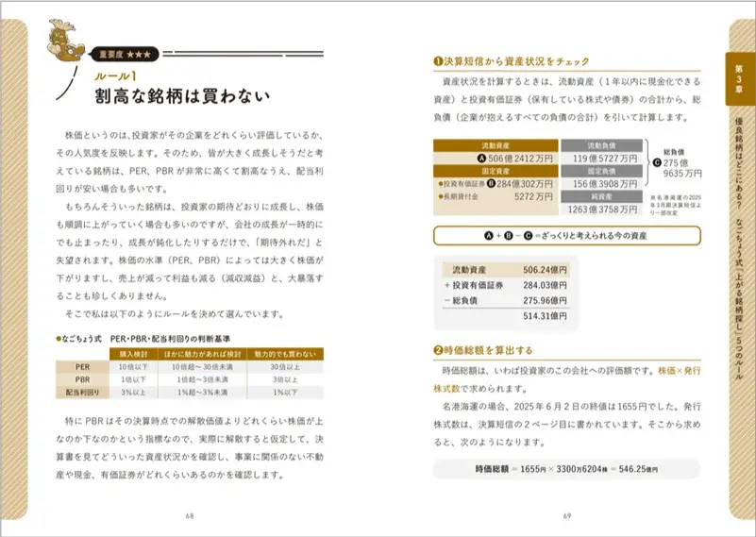Click the PER row label in the table
The height and width of the screenshot is (537, 756).
click(x=82, y=365)
